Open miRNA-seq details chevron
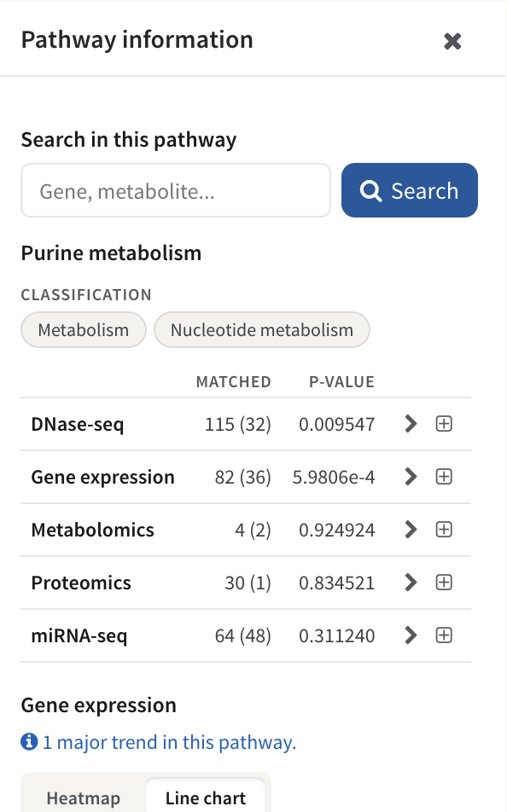 pos(411,635)
